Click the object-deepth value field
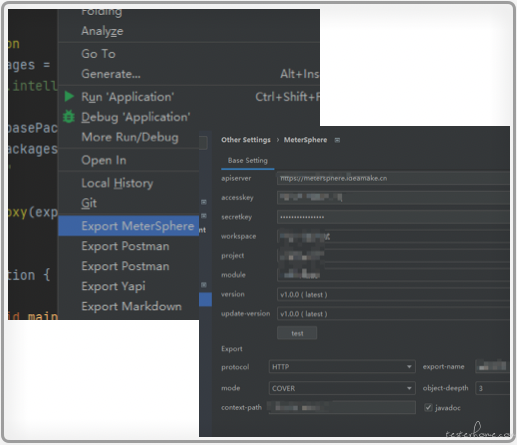Image resolution: width=517 pixels, height=445 pixels. [493, 388]
